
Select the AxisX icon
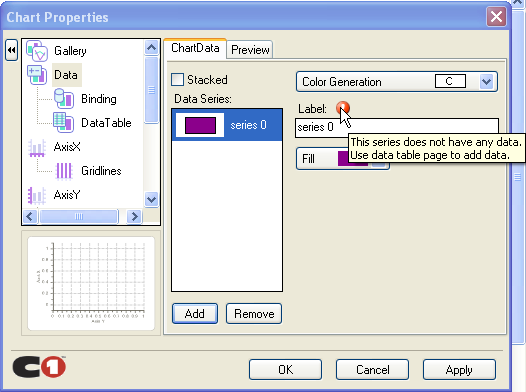(x=37, y=148)
